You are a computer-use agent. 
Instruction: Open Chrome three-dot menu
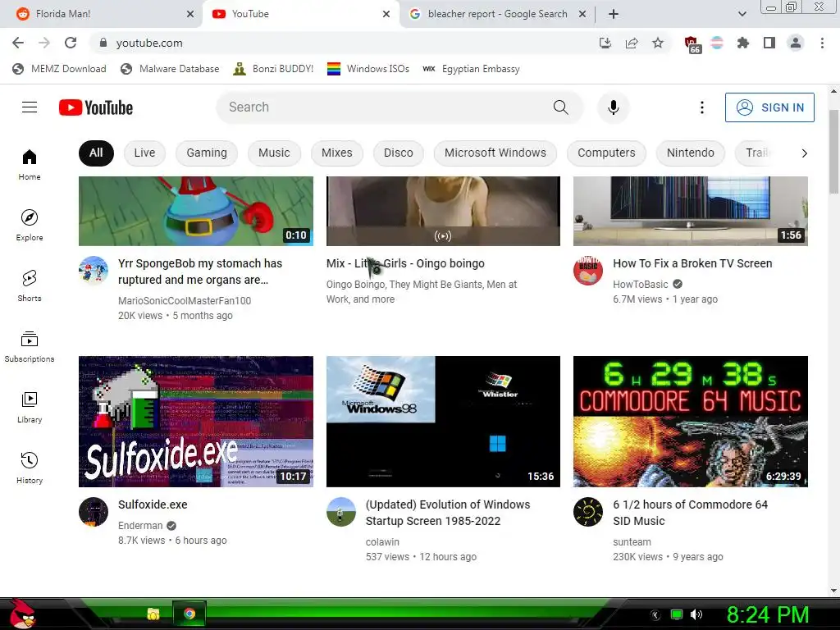822,43
